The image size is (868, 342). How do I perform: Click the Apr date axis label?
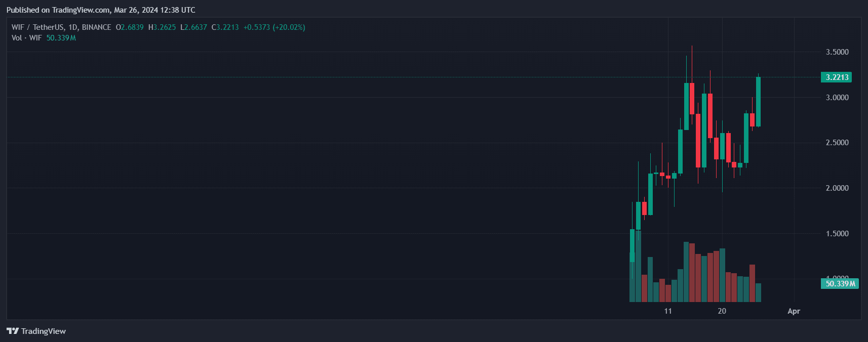(794, 311)
